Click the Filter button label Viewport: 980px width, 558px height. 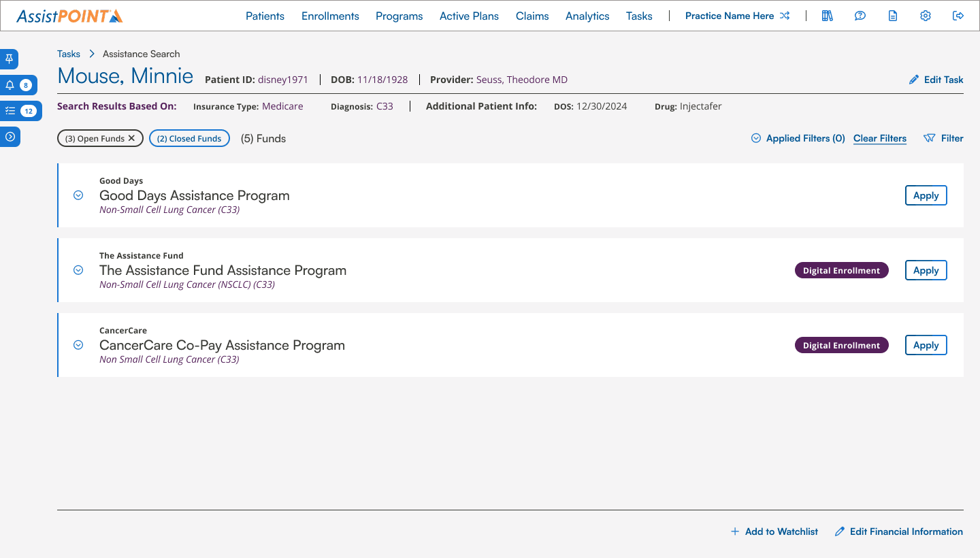[952, 138]
